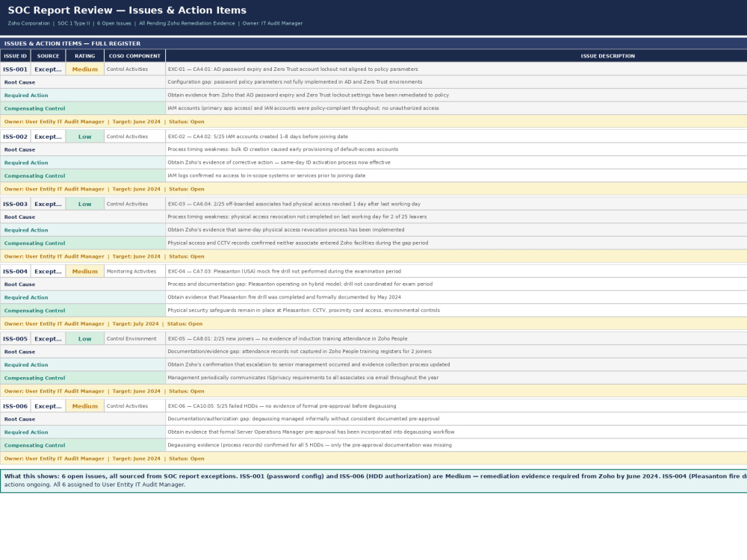
Task: Select the ISS-001 issue ID cell
Action: click(x=15, y=69)
